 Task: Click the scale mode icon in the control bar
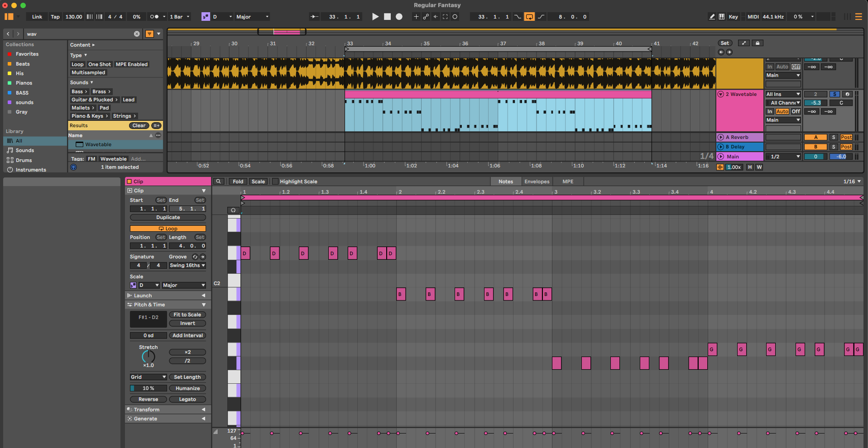(x=206, y=17)
